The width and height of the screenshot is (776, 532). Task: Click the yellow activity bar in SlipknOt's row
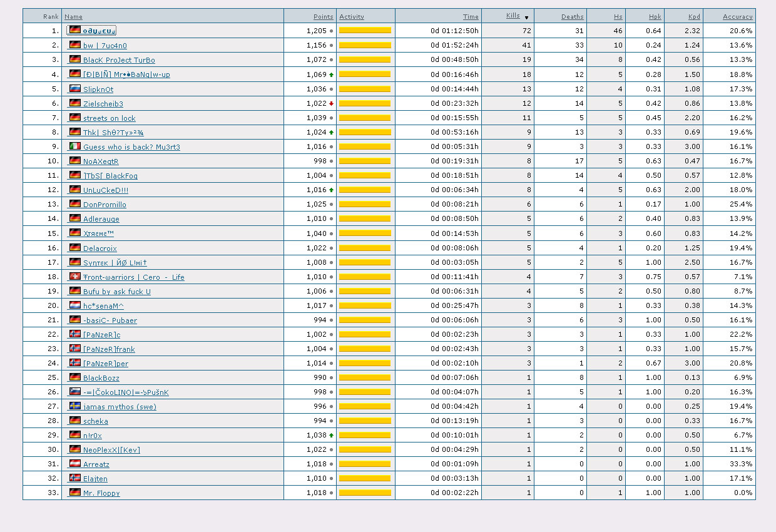365,89
